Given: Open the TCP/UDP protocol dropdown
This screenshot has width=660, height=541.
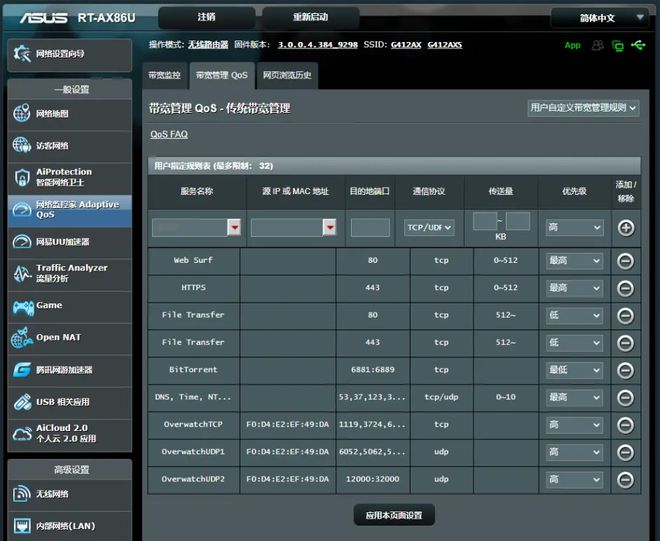Looking at the screenshot, I should click(429, 228).
